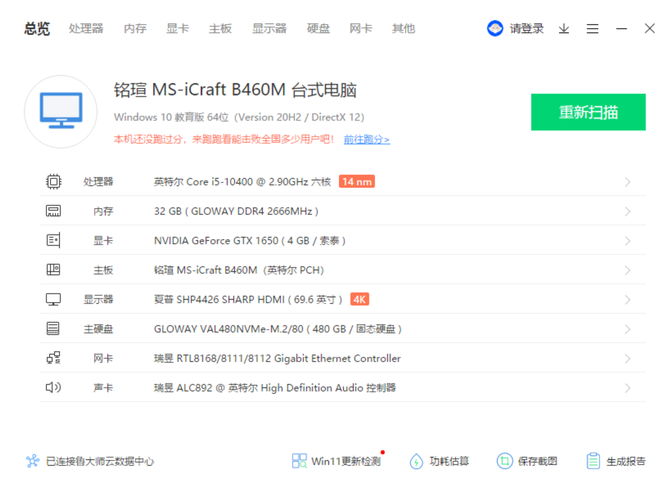670x490 pixels.
Task: Open Win11更新检测 tool
Action: pos(336,461)
